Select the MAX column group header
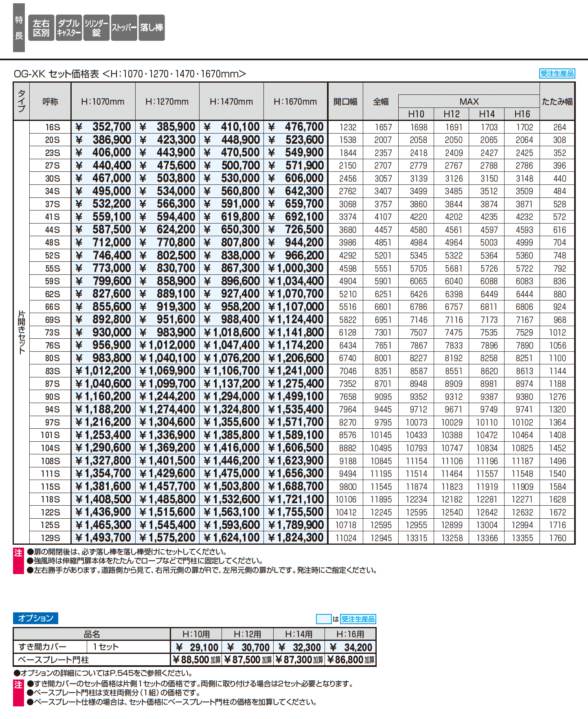Image resolution: width=588 pixels, height=719 pixels. click(469, 101)
